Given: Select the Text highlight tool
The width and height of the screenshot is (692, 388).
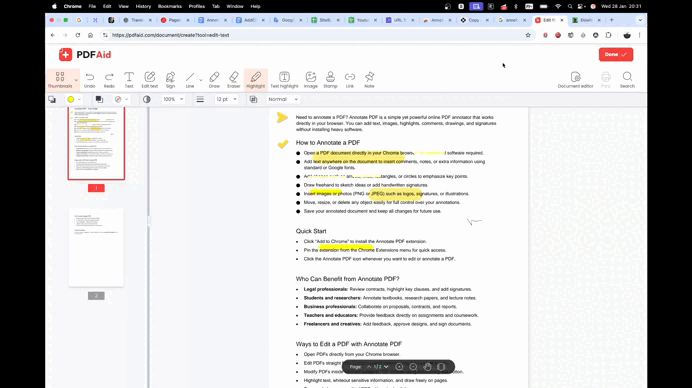Looking at the screenshot, I should [x=284, y=80].
